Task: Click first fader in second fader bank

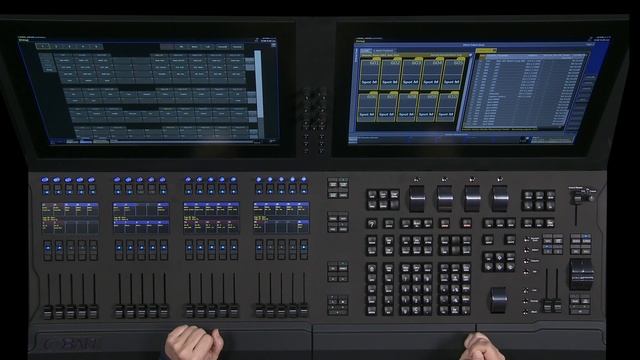Action: (x=119, y=312)
